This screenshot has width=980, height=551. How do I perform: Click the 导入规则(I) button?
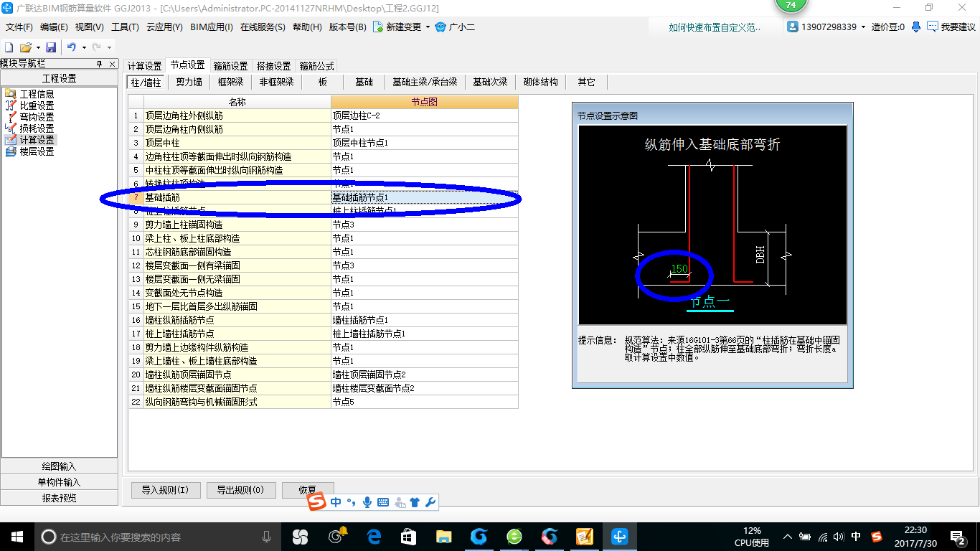165,490
